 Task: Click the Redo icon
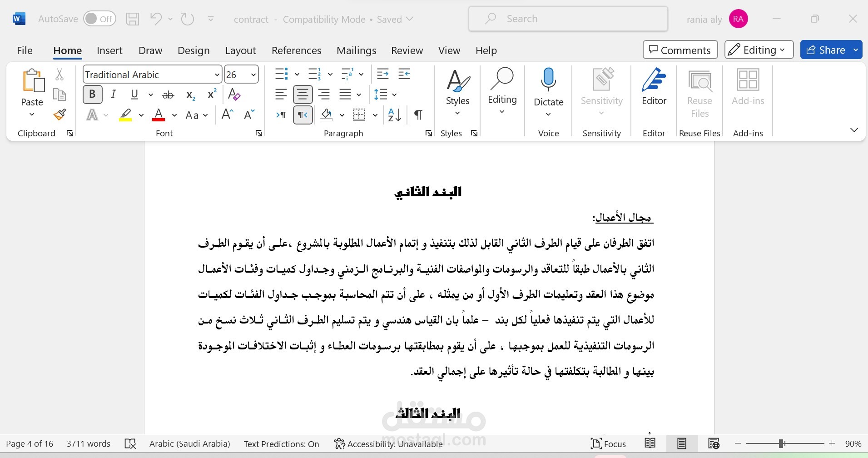(187, 19)
